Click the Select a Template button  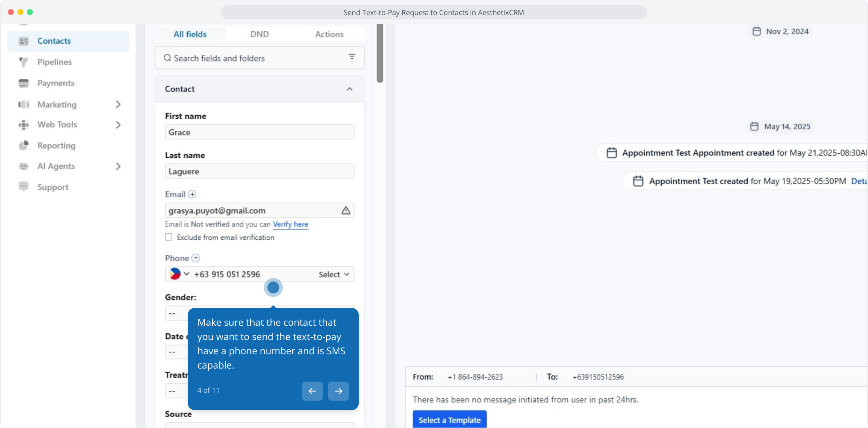tap(449, 420)
